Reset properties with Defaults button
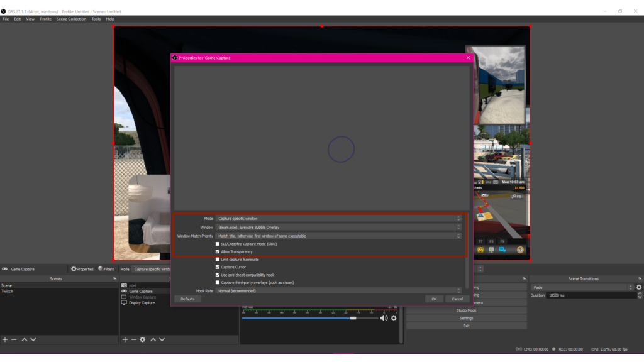The height and width of the screenshot is (362, 644). (187, 299)
